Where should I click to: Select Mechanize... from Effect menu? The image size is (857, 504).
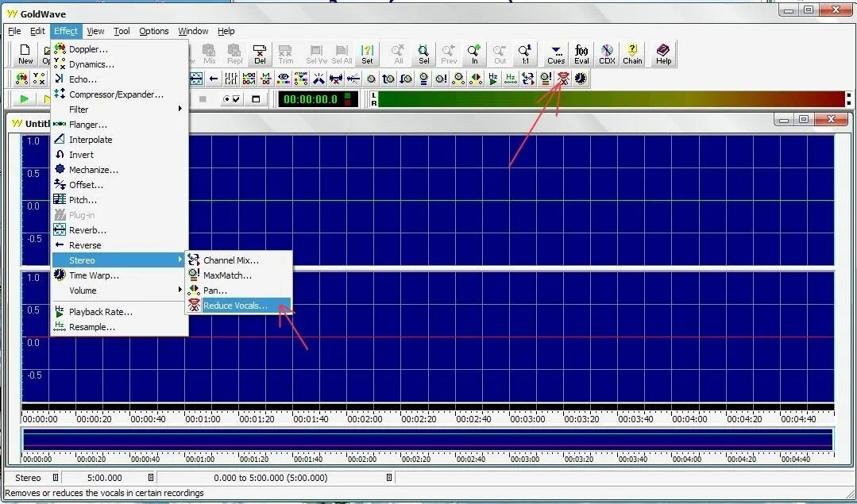click(x=120, y=170)
